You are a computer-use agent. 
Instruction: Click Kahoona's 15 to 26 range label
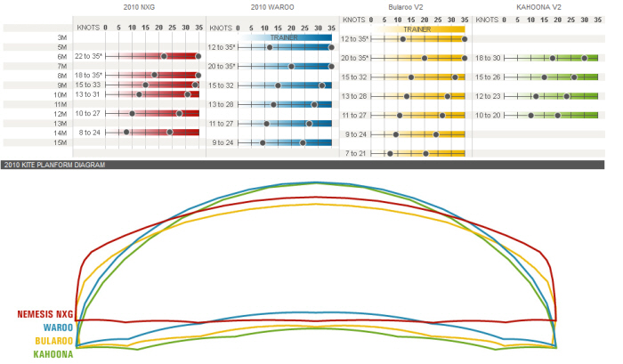(488, 77)
